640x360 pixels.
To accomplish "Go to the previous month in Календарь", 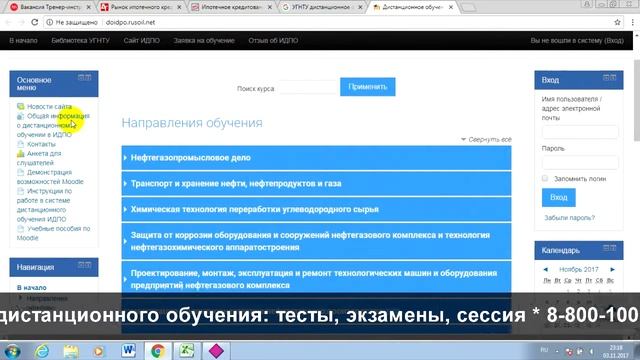I will pyautogui.click(x=545, y=269).
